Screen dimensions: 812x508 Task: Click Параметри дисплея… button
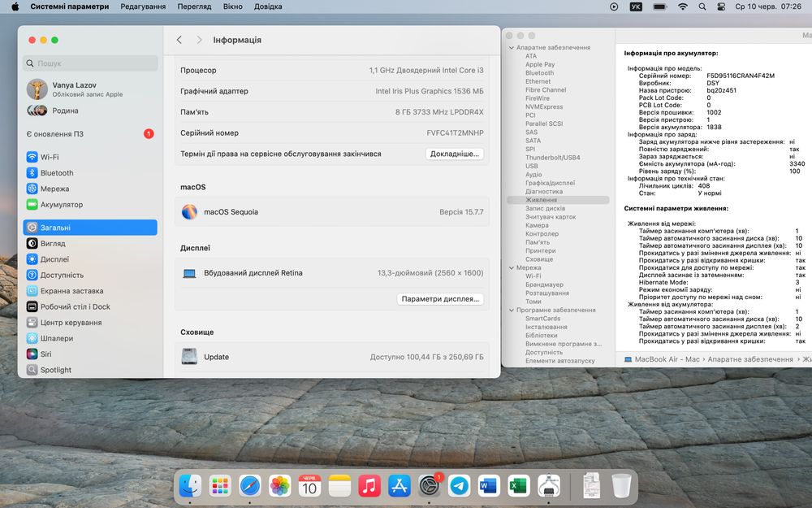click(440, 299)
